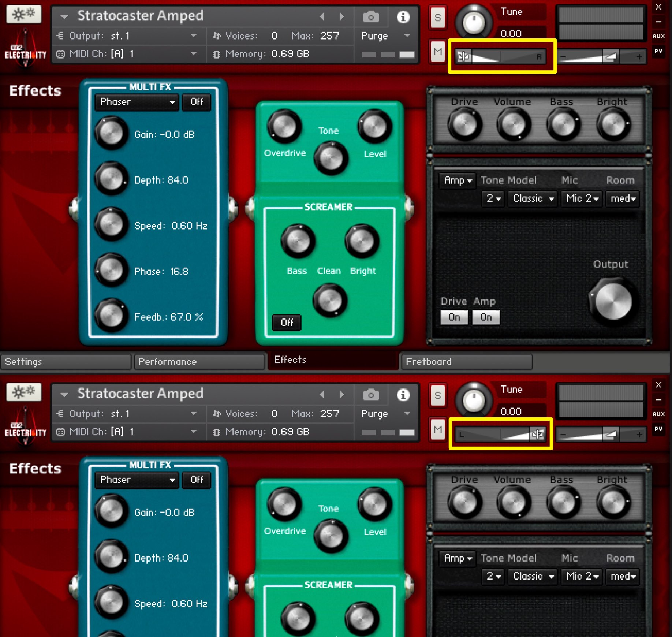
Task: Toggle the lower Multi FX Off button
Action: click(197, 480)
